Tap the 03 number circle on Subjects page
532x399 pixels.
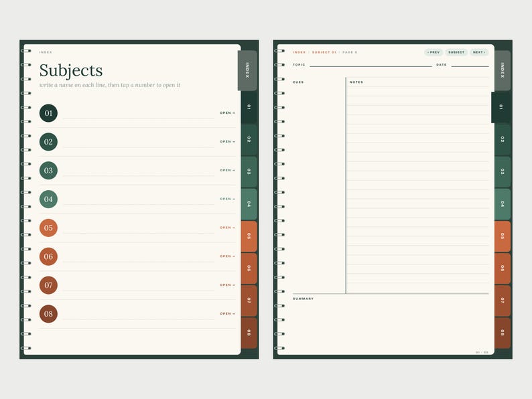48,171
